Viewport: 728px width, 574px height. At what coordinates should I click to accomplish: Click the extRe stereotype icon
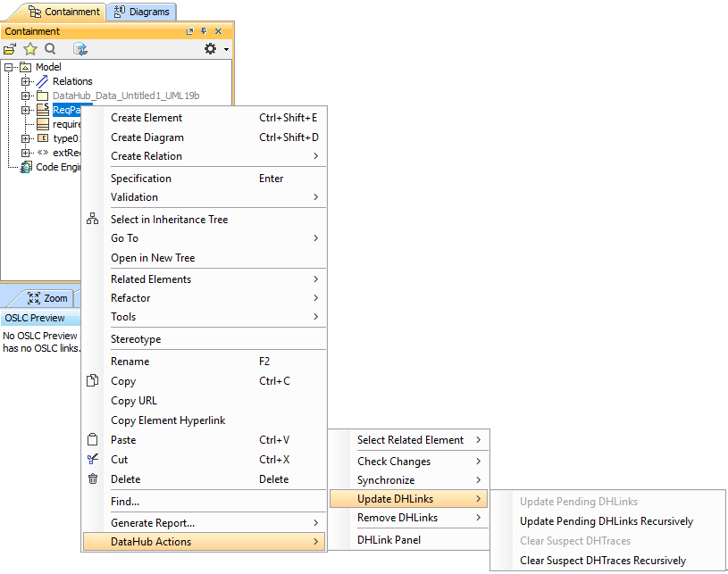[x=43, y=153]
